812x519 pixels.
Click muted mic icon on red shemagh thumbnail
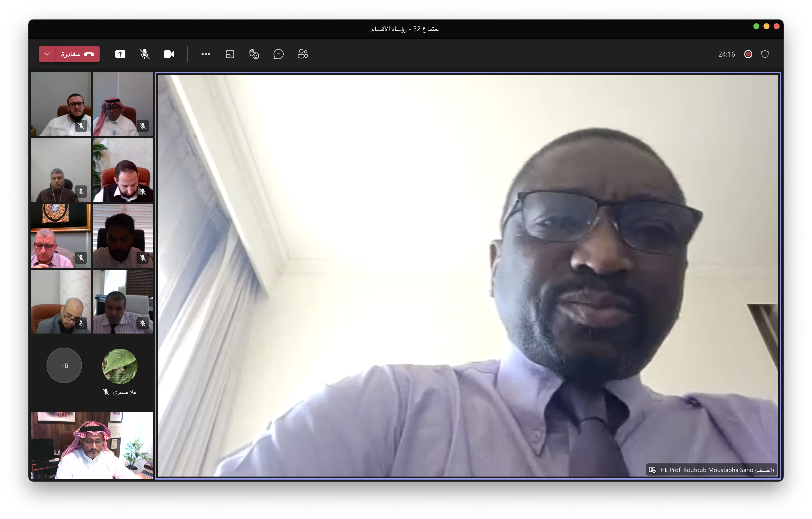(x=143, y=126)
